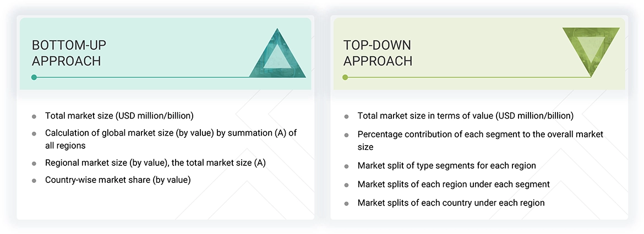
Task: Click bullet beside 'Percentage contribution of each segment'
Action: tap(346, 135)
